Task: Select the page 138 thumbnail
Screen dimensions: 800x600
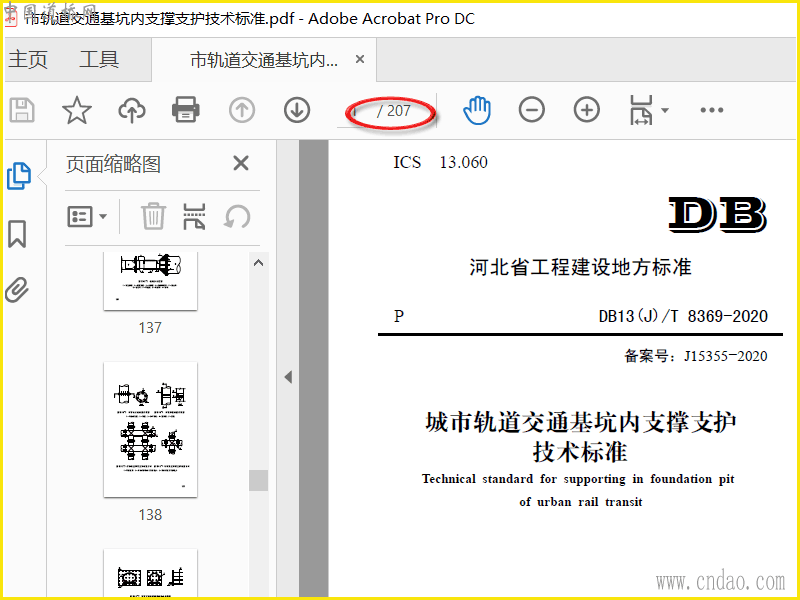Action: tap(151, 430)
